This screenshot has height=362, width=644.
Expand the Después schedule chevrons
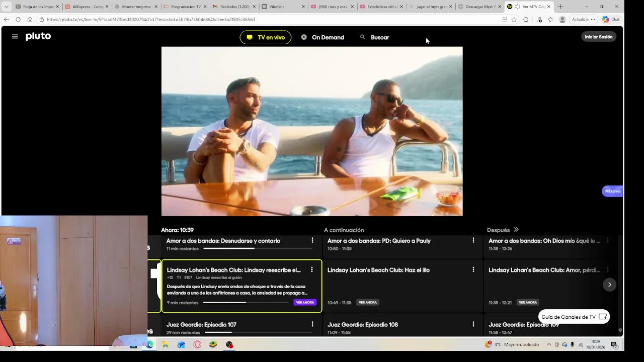[516, 230]
